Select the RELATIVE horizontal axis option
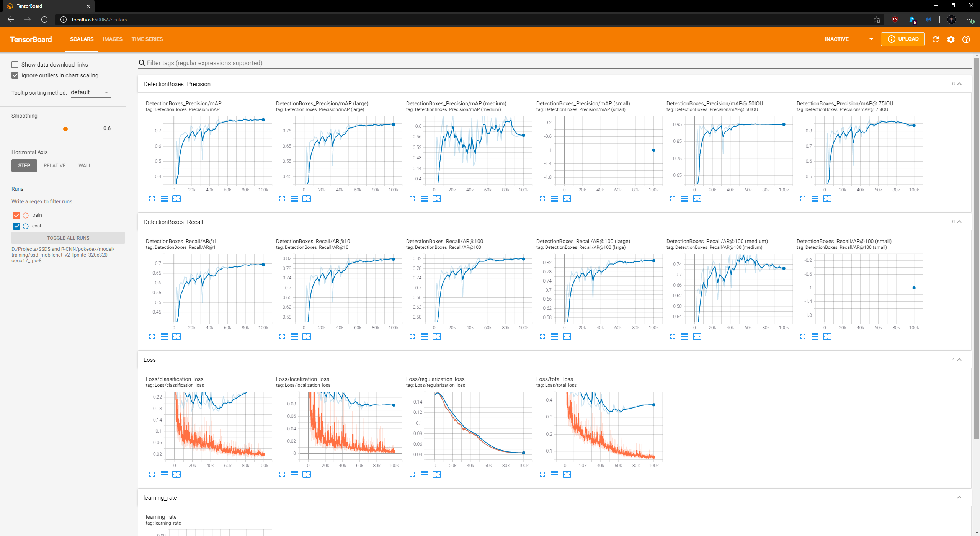 (54, 166)
